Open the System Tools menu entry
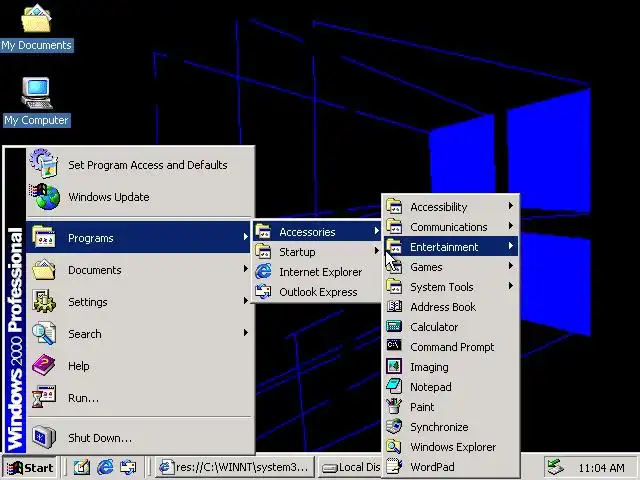 451,287
